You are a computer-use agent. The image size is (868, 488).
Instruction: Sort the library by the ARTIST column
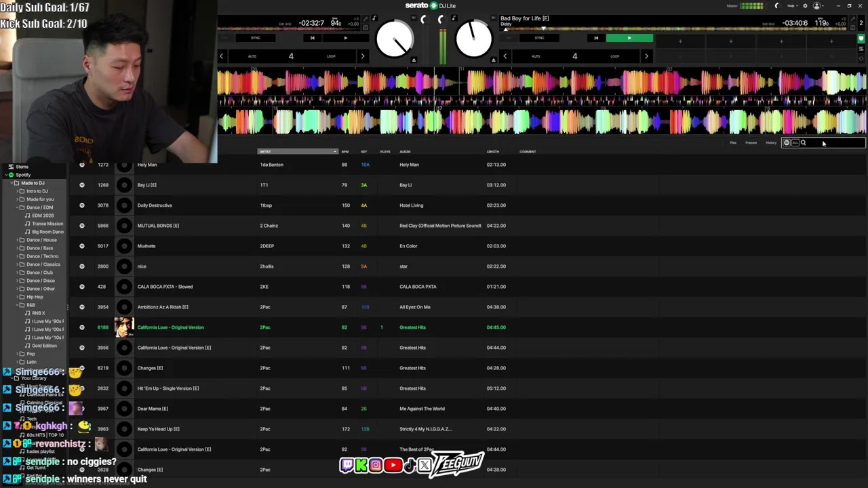coord(297,152)
